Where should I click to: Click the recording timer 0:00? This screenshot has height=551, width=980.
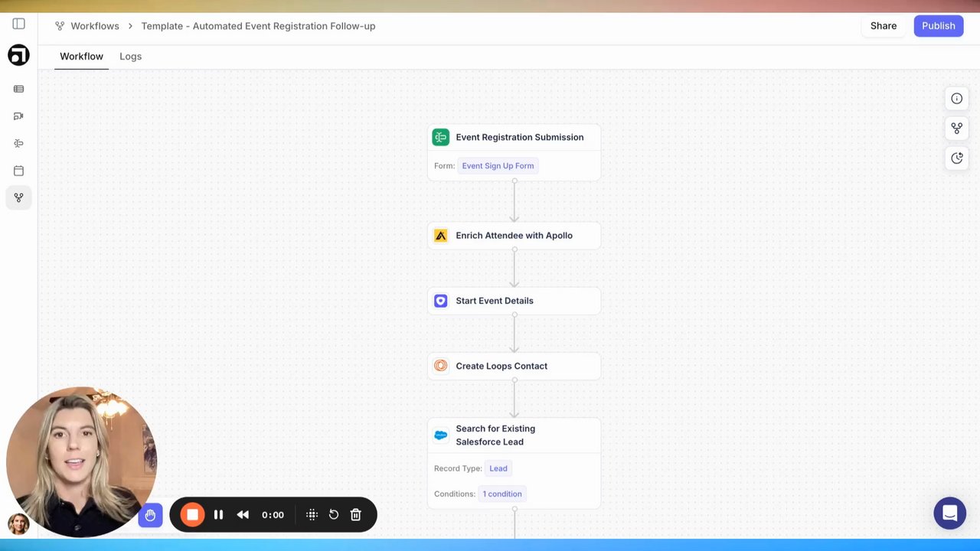[x=273, y=515]
